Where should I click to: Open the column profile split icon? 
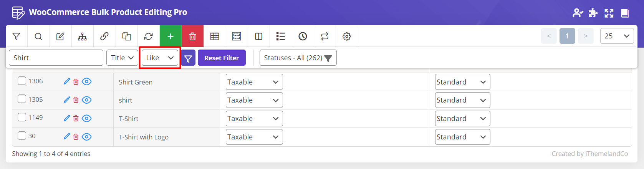coord(259,36)
